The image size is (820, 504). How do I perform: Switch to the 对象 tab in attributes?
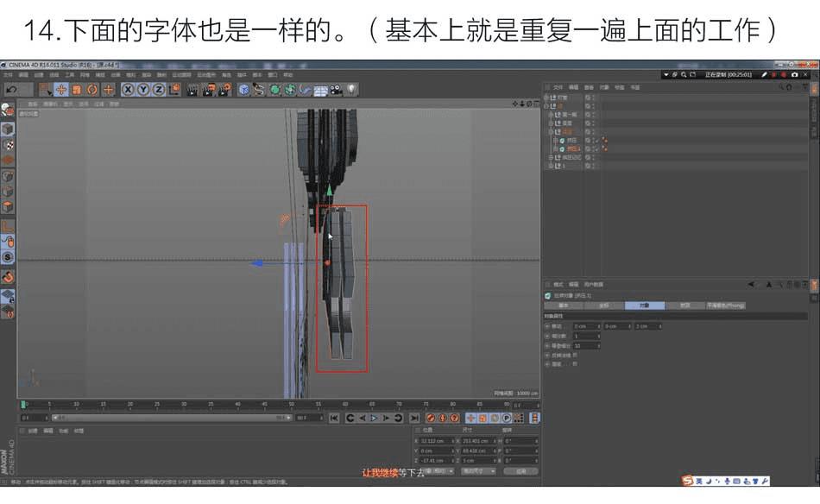(x=644, y=306)
